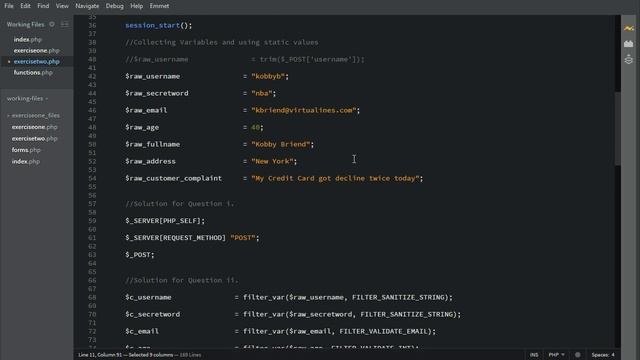640x360 pixels.
Task: Click the number 40 on line 48
Action: coord(256,127)
